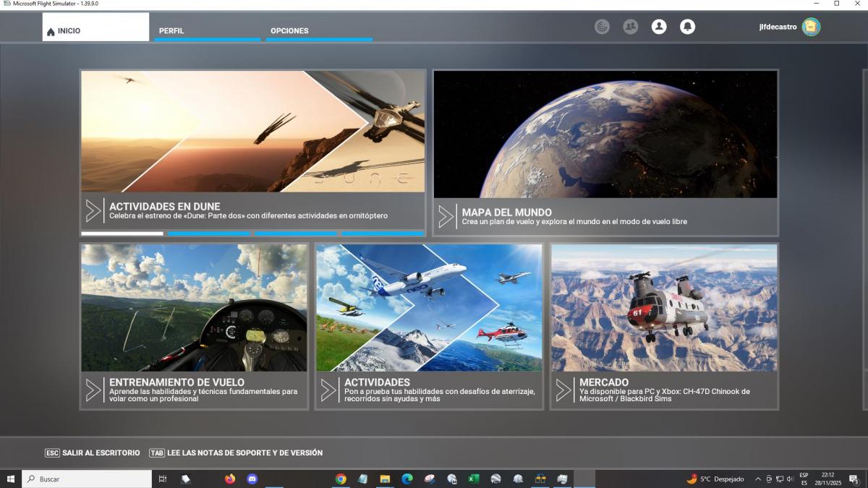This screenshot has width=868, height=488.
Task: Click the notifications bell icon
Action: click(687, 27)
